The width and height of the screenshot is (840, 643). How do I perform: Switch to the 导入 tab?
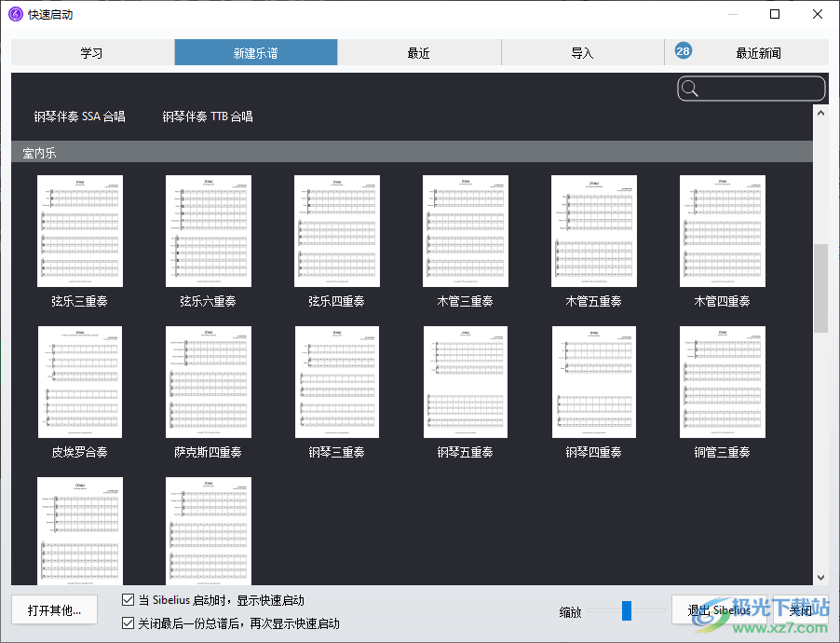[582, 52]
